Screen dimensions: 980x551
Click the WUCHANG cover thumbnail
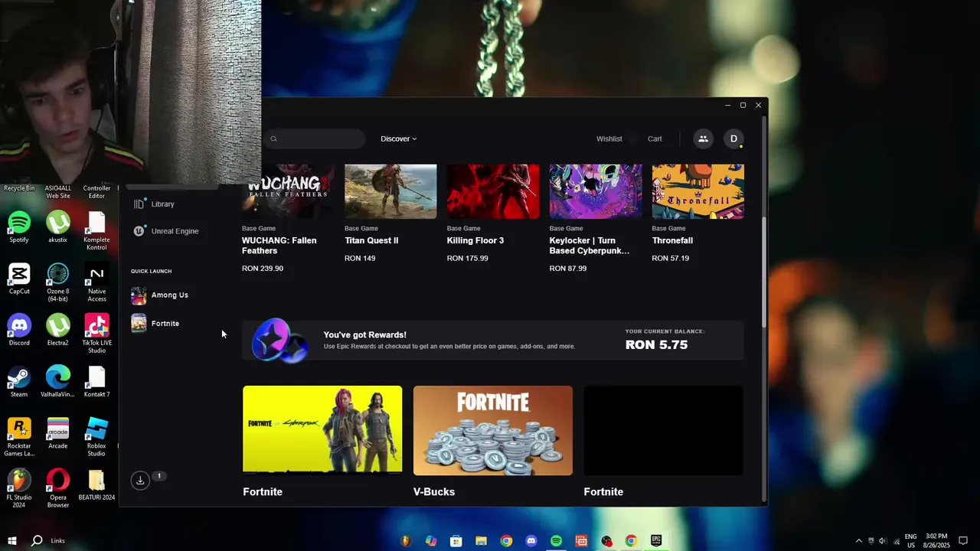pos(288,191)
